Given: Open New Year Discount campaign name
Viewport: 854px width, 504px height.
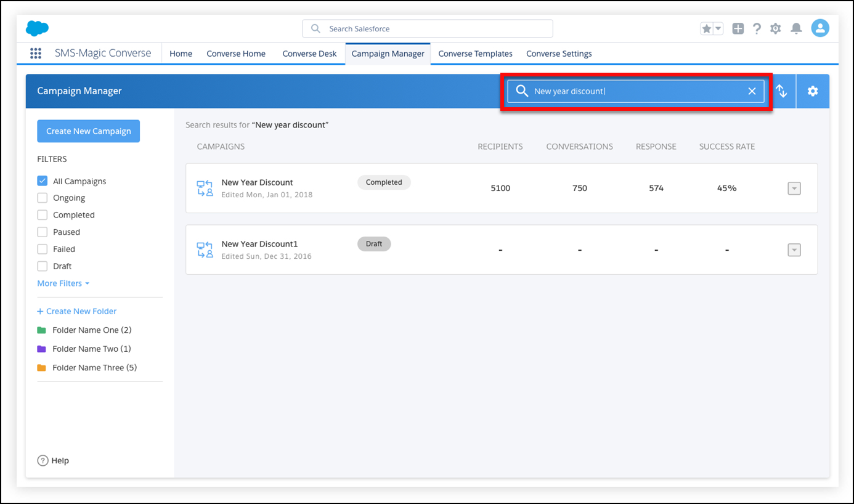Looking at the screenshot, I should tap(257, 182).
